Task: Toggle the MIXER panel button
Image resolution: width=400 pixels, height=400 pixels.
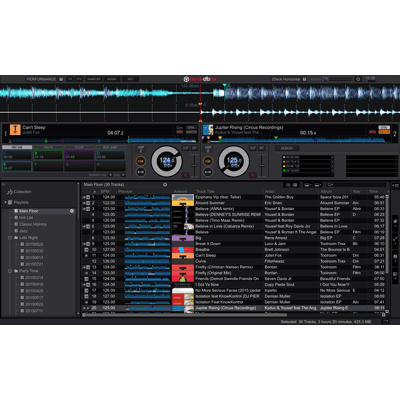Action: (x=112, y=79)
